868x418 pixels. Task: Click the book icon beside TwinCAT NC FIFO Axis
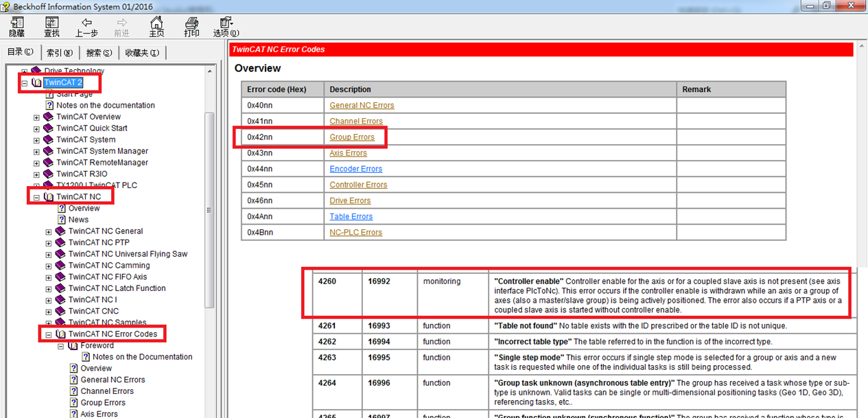pyautogui.click(x=60, y=277)
